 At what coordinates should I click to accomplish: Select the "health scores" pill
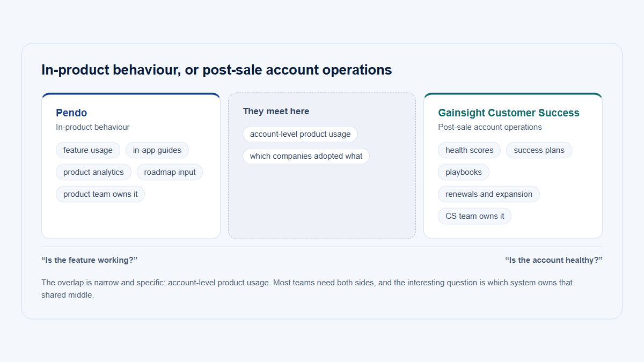coord(469,150)
